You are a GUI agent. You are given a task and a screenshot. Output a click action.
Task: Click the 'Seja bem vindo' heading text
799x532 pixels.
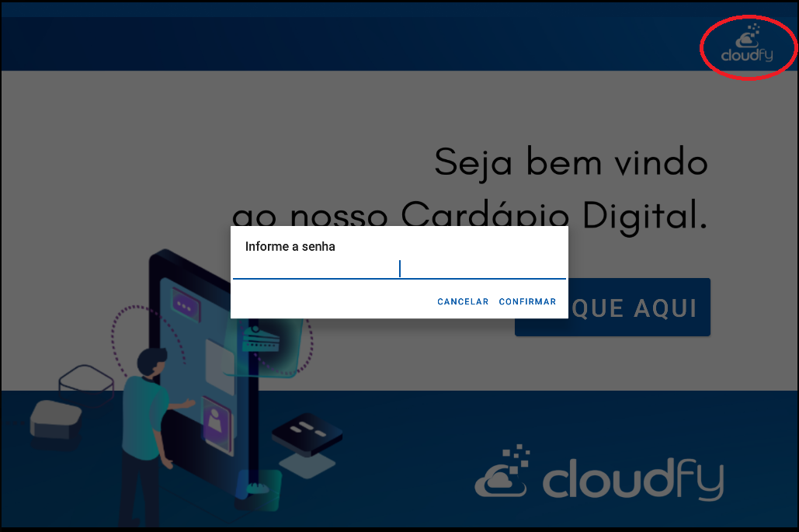571,163
